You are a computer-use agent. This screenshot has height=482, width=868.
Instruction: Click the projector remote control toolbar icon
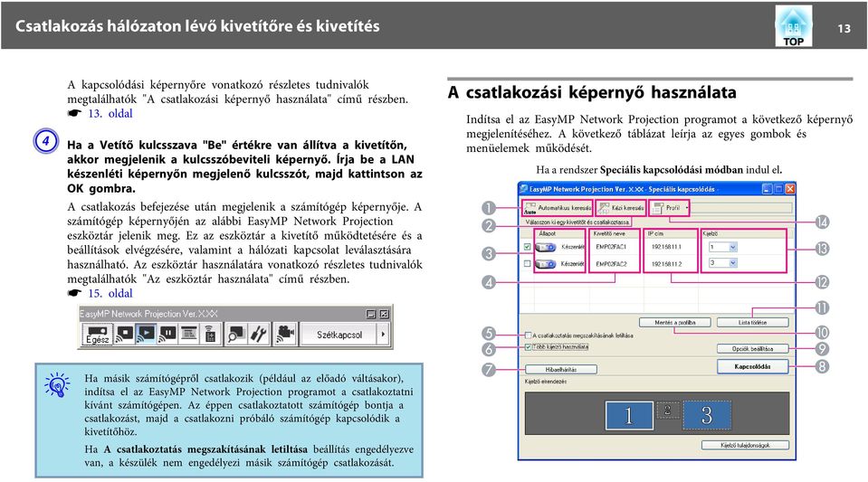pos(210,334)
